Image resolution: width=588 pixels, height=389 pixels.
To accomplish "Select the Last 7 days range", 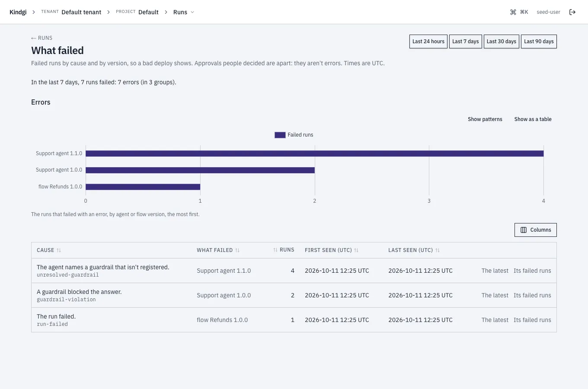I will (466, 41).
